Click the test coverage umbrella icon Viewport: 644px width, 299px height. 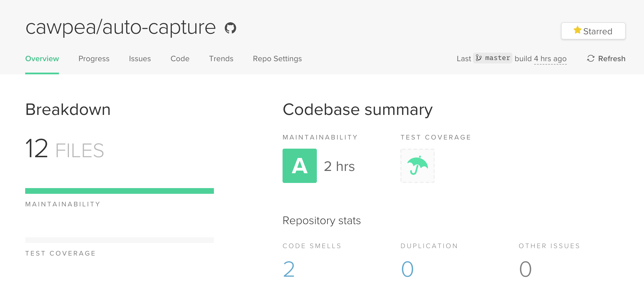(x=417, y=166)
